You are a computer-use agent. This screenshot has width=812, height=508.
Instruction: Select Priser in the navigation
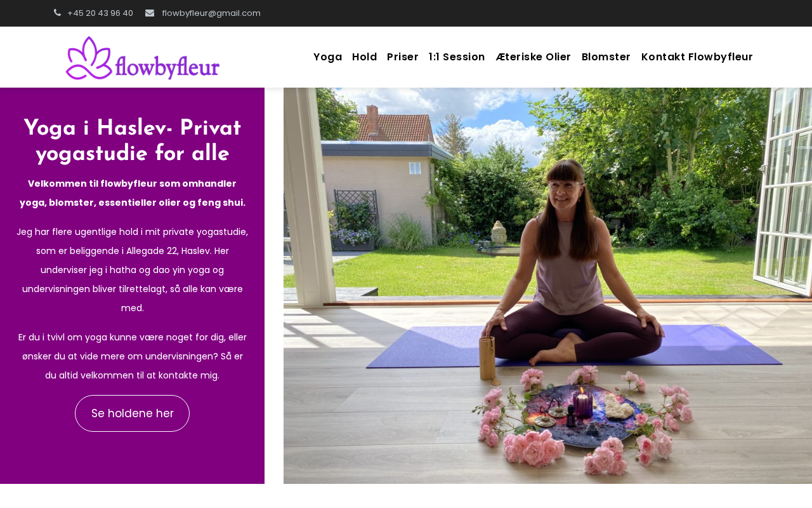[x=403, y=57]
